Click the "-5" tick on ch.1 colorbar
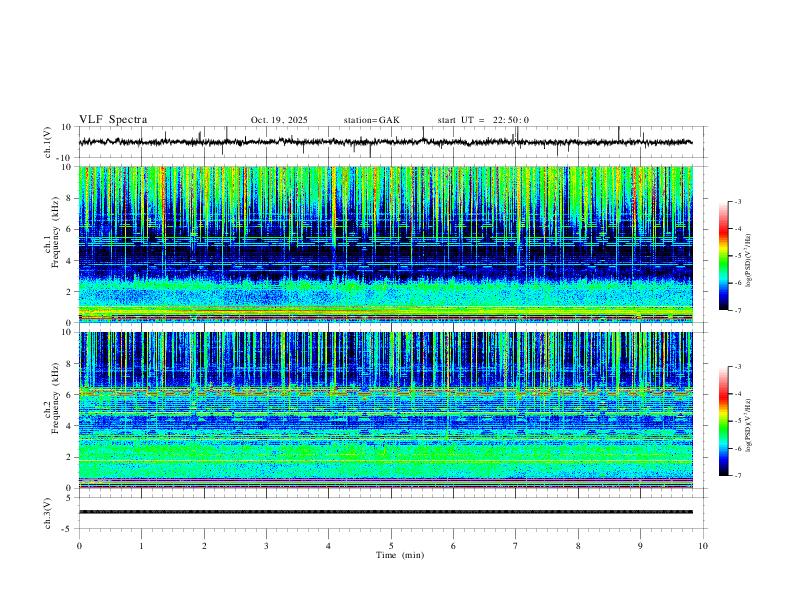This screenshot has height=612, width=792. 738,256
